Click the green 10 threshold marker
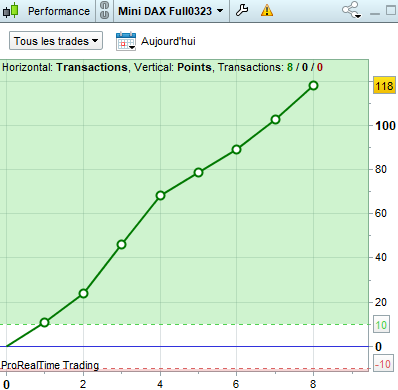This screenshot has height=390, width=398. tap(381, 325)
